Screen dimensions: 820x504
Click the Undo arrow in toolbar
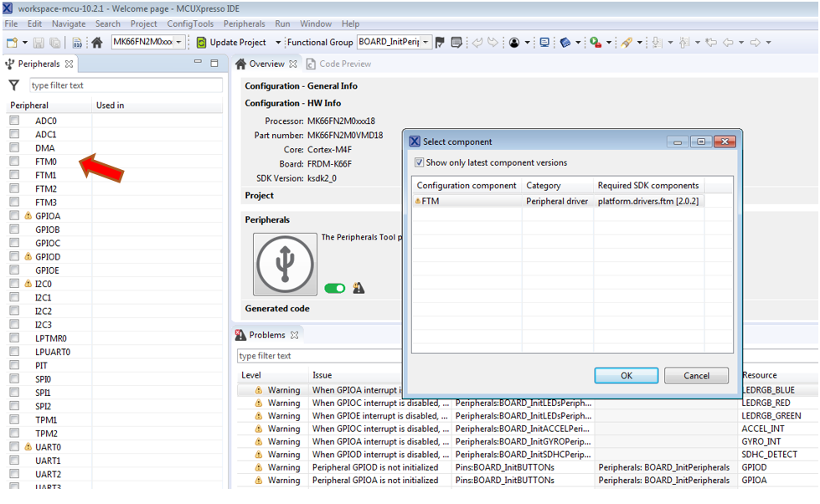[477, 43]
